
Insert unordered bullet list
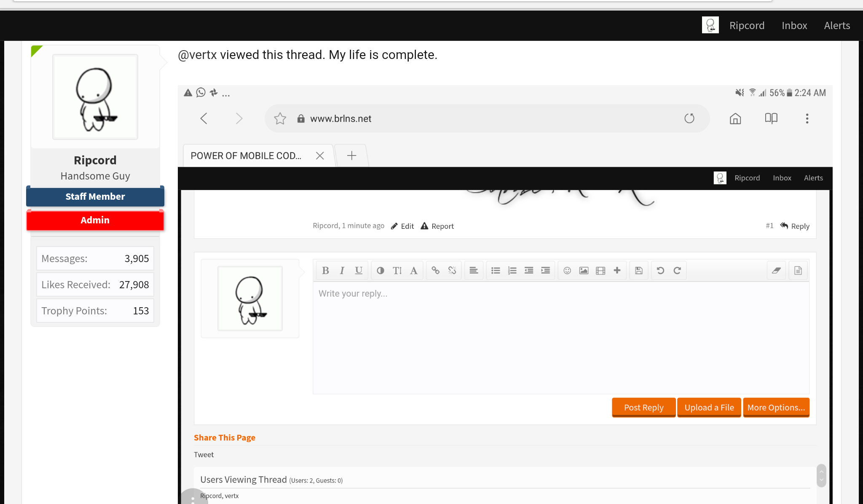tap(496, 271)
